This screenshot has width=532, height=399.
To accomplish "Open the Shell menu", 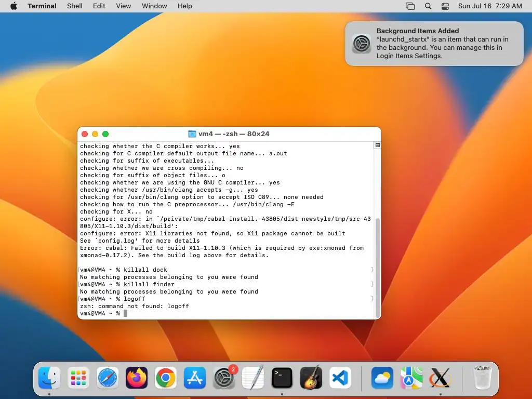I will [x=75, y=6].
